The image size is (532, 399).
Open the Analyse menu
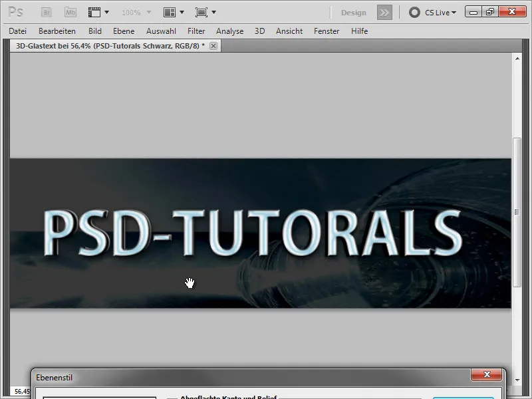(x=229, y=31)
